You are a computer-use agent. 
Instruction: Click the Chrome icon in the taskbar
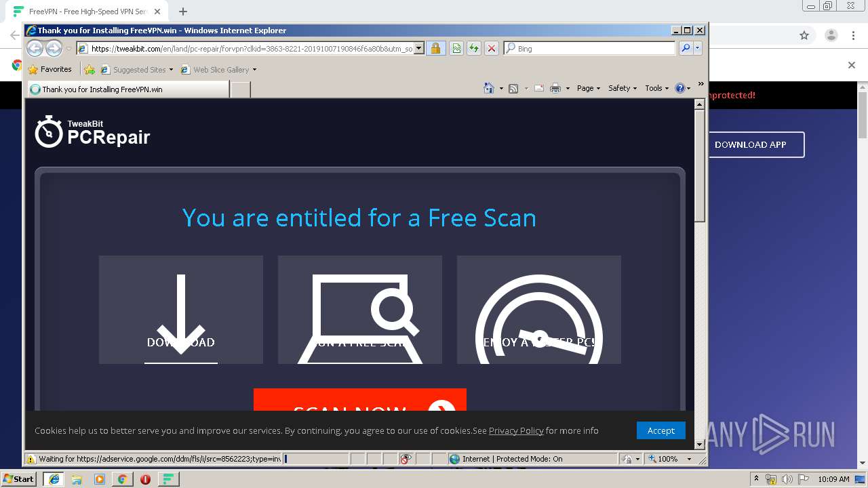coord(122,479)
